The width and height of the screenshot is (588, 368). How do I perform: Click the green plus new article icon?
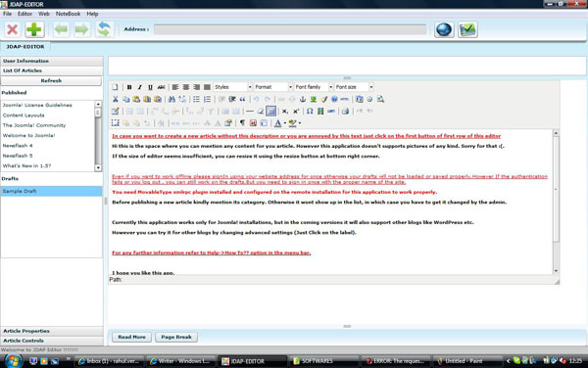coord(34,29)
